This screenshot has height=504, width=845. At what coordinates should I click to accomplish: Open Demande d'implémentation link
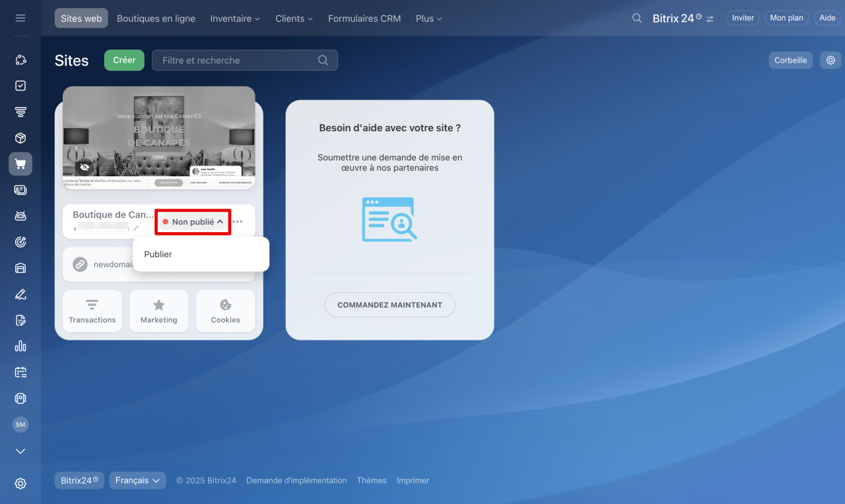(x=296, y=480)
